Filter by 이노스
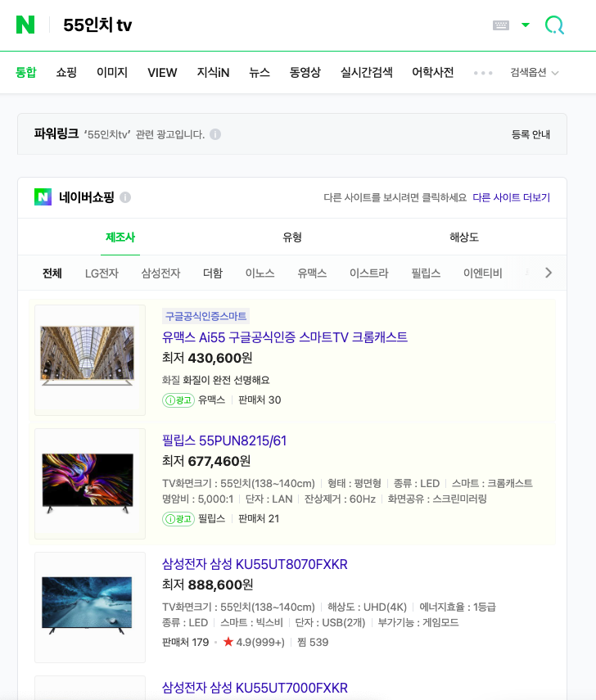This screenshot has width=596, height=700. tap(260, 273)
